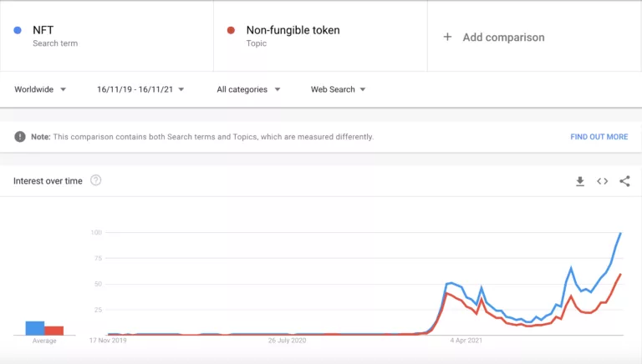Screen dimensions: 642x364
Task: Click the embed code icon
Action: [x=602, y=181]
